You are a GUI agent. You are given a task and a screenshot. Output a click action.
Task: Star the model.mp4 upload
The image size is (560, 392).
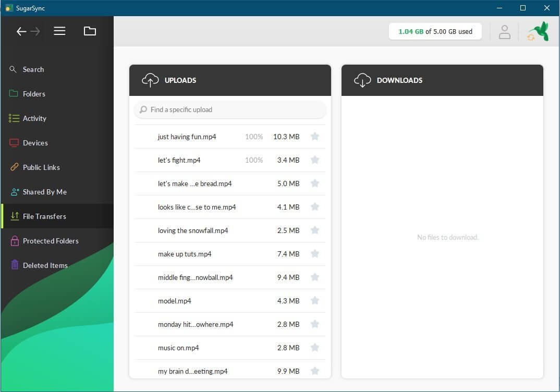[314, 301]
